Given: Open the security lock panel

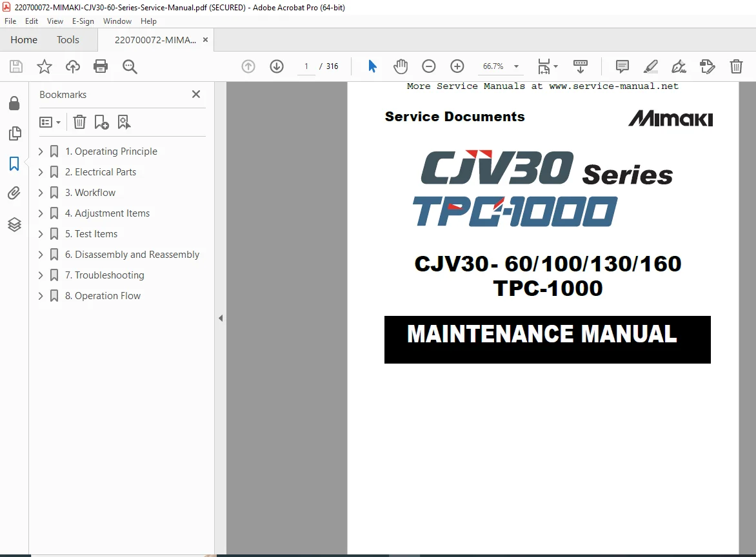Looking at the screenshot, I should pos(14,103).
